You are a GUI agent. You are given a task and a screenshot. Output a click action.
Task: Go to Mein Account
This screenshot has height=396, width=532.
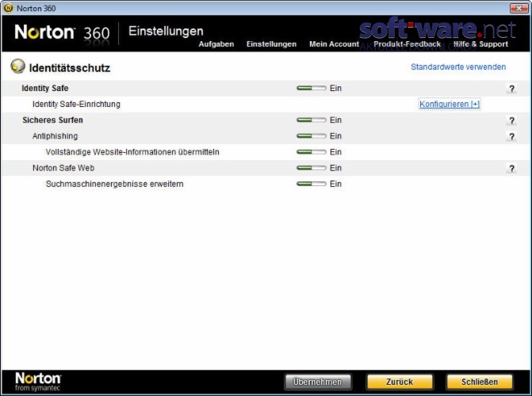click(x=334, y=44)
